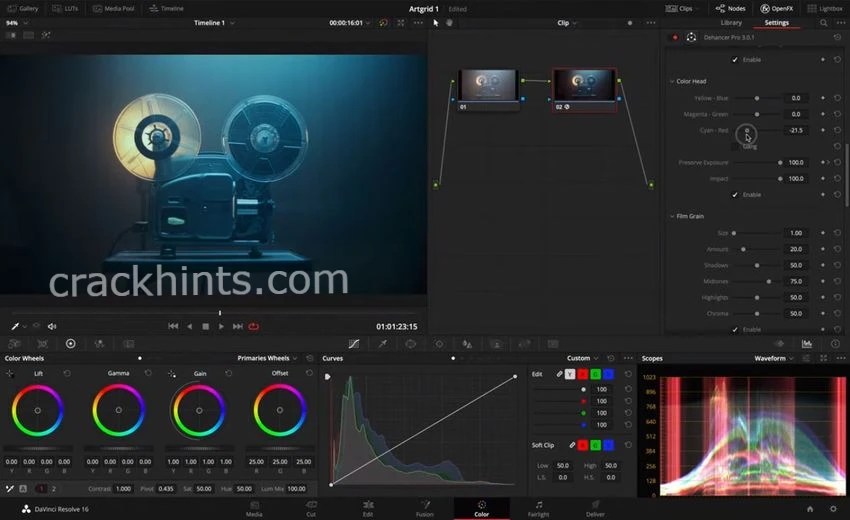Select the arrow pointer tool in node editor
The image size is (850, 520).
(x=435, y=23)
